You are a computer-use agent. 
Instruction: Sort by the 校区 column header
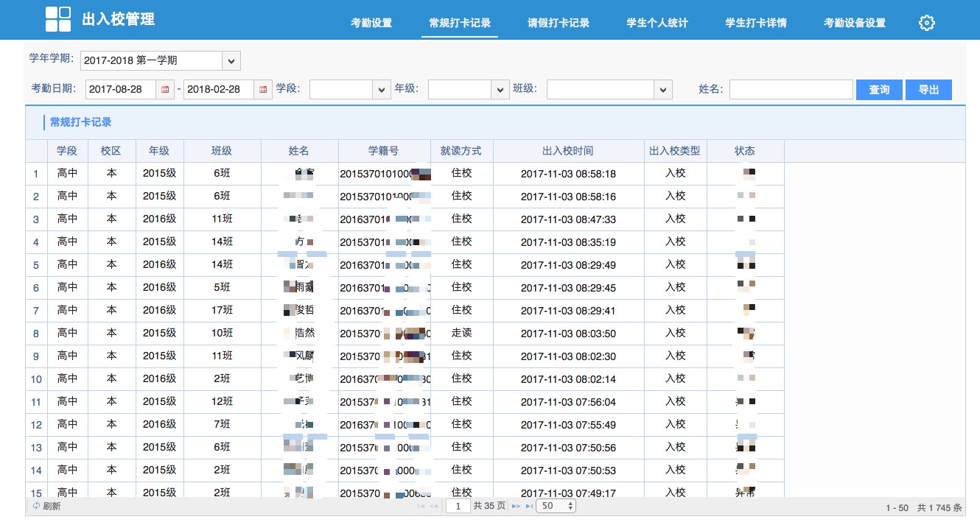click(111, 151)
